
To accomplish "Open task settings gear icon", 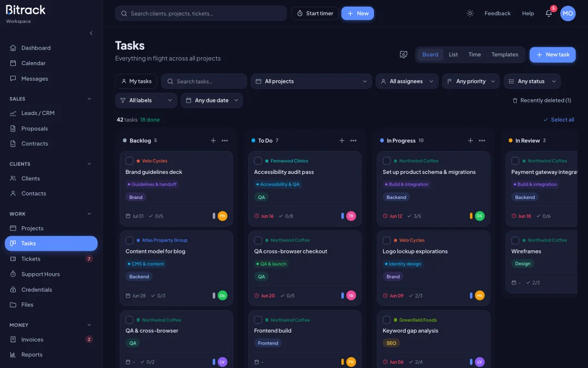I will (403, 55).
